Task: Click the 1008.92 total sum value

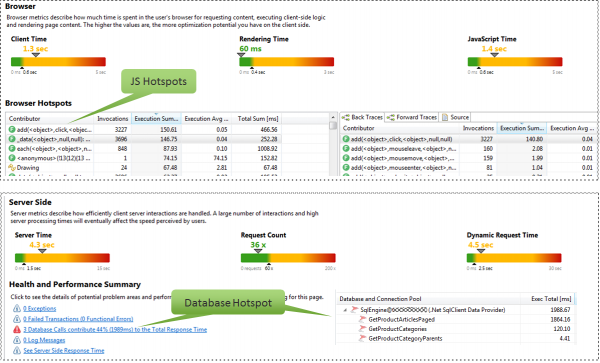Action: 267,149
